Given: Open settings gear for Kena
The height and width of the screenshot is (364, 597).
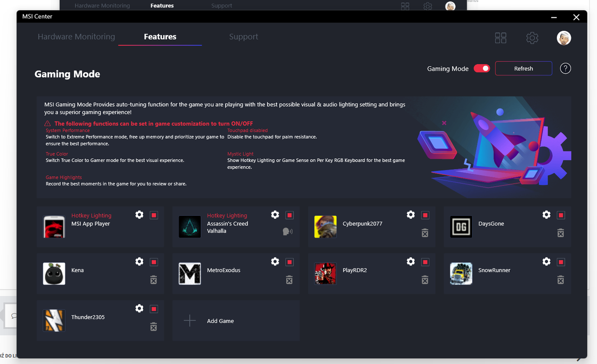Looking at the screenshot, I should click(x=139, y=262).
